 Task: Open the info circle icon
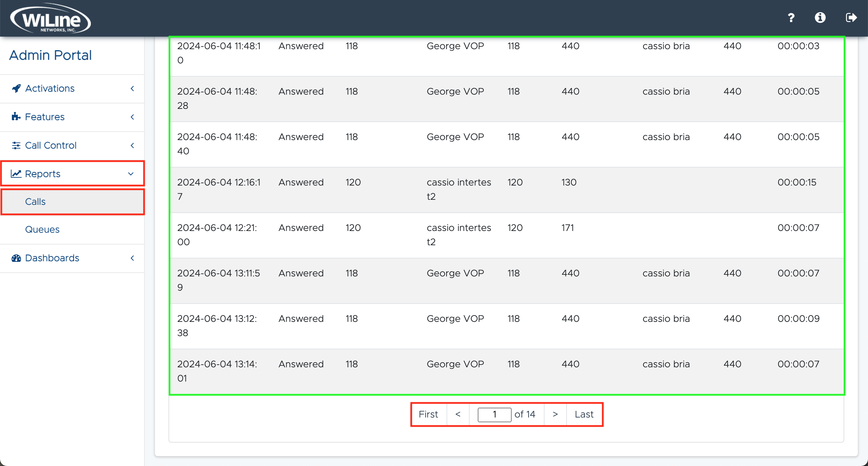[x=820, y=18]
